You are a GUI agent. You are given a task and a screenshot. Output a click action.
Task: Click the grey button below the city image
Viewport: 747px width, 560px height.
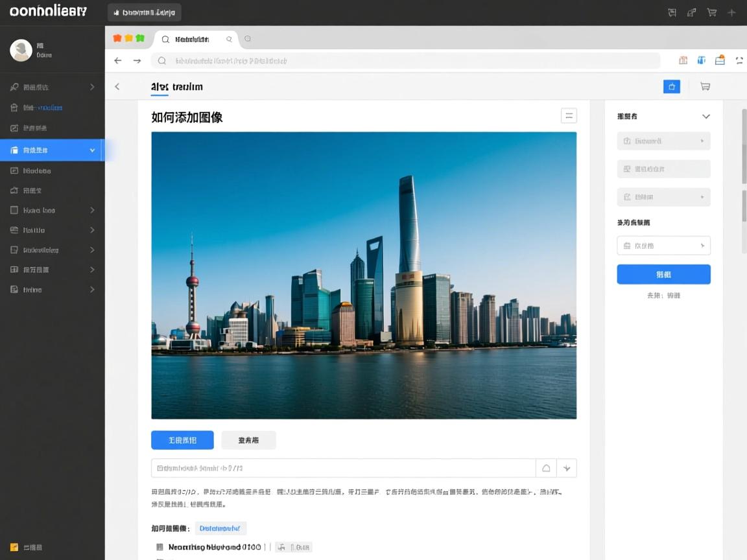click(248, 440)
